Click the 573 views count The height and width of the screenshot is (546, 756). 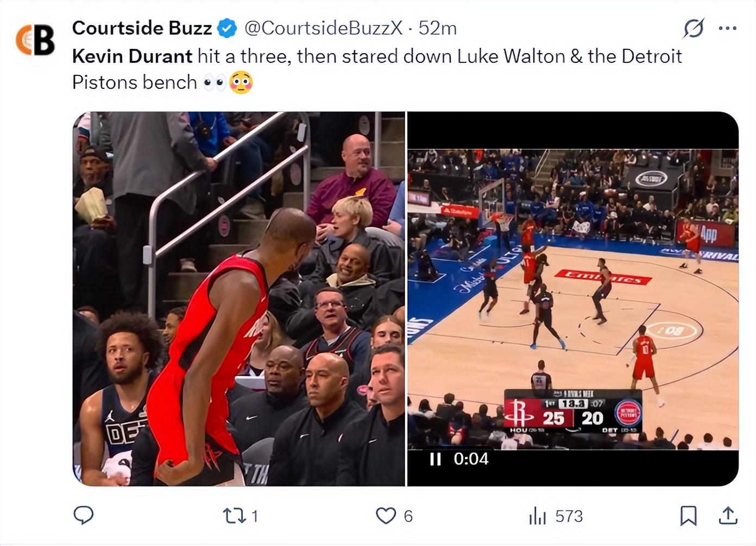569,516
